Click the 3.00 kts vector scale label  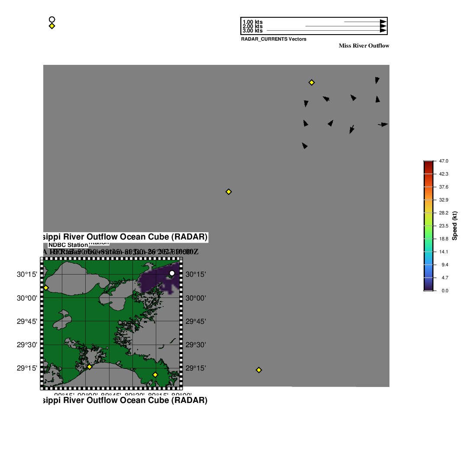tap(252, 31)
